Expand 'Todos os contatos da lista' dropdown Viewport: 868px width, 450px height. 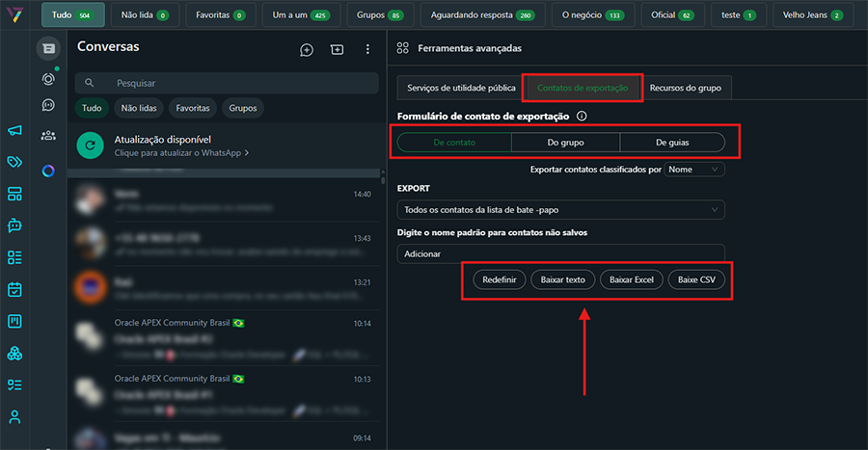(560, 209)
